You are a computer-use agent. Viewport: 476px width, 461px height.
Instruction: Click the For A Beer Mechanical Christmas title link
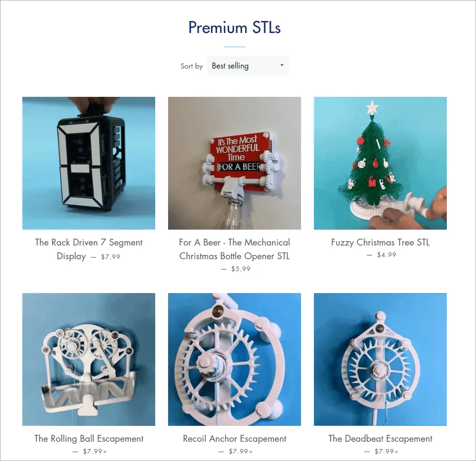tap(235, 249)
